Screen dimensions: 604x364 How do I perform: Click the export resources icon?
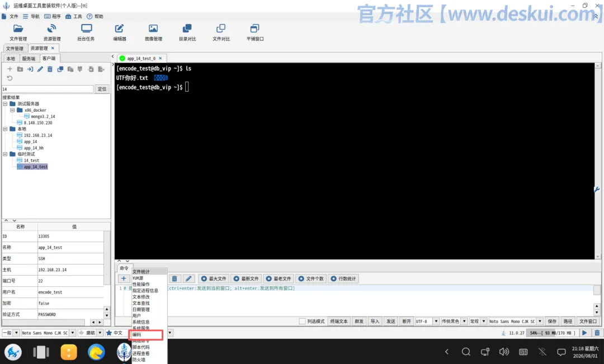pos(101,69)
